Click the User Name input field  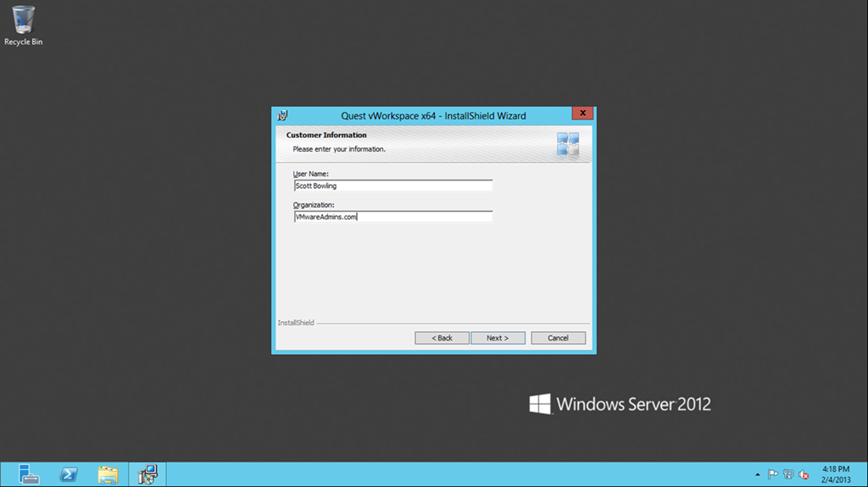(x=393, y=185)
